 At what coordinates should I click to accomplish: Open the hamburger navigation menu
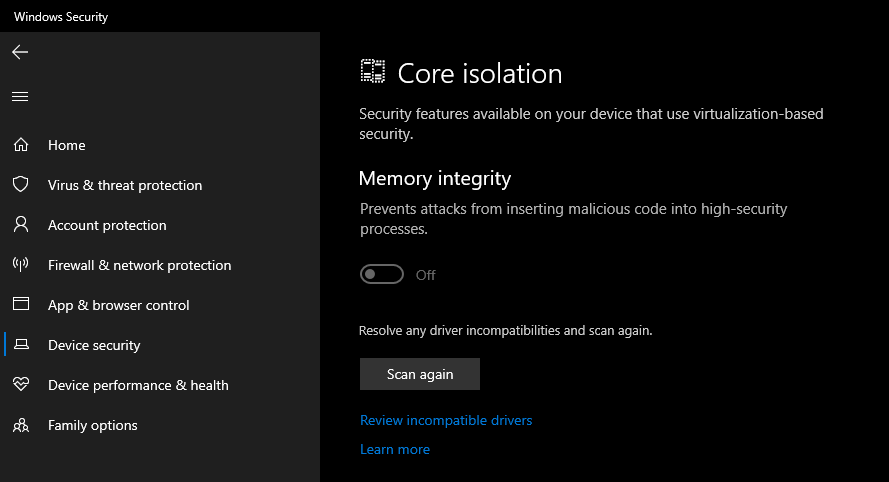coord(20,97)
